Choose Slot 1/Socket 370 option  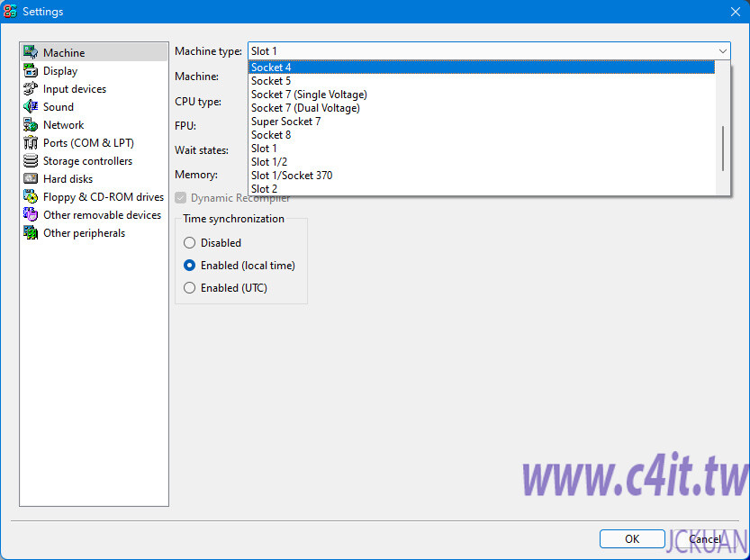click(x=481, y=175)
